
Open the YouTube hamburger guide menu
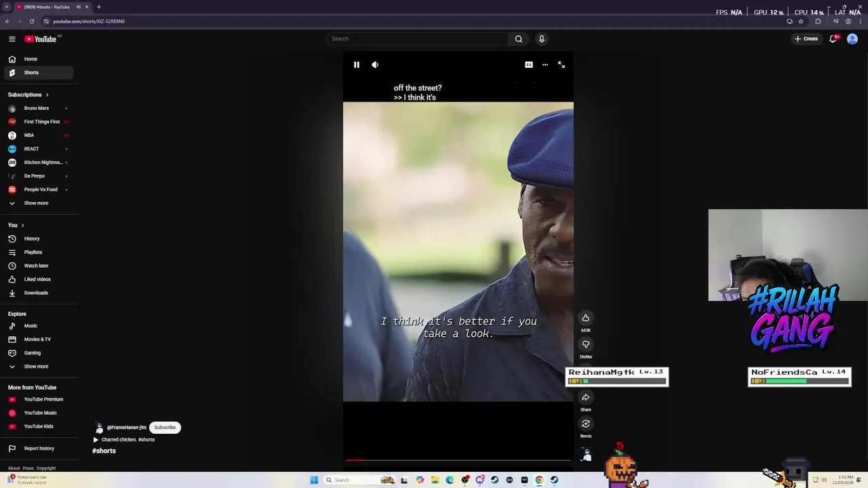tap(12, 39)
